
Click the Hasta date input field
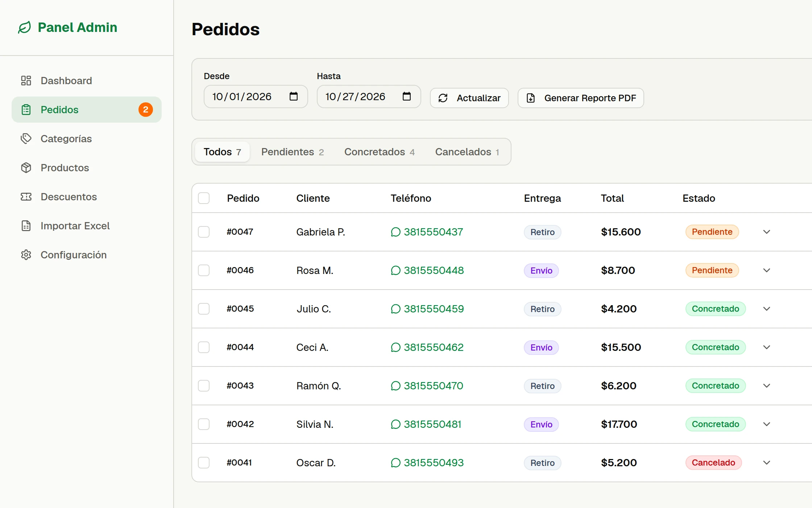[369, 97]
